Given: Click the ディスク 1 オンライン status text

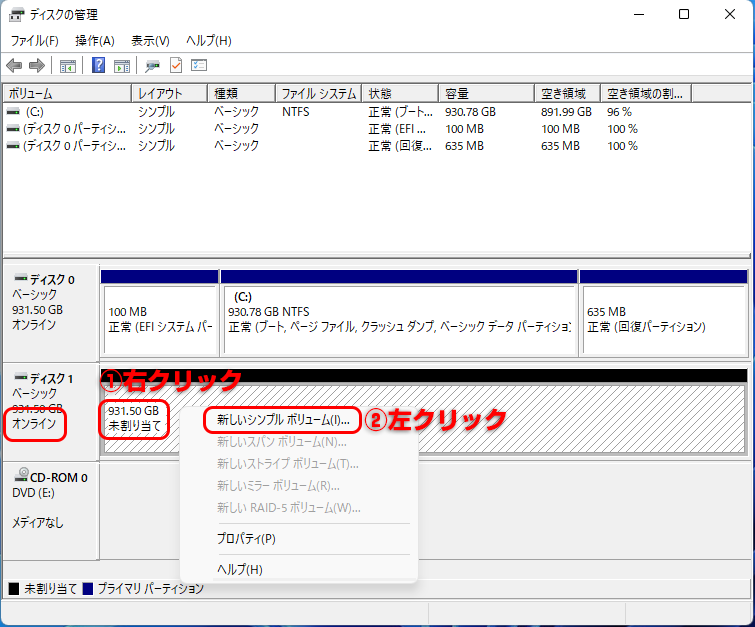Looking at the screenshot, I should [x=34, y=424].
